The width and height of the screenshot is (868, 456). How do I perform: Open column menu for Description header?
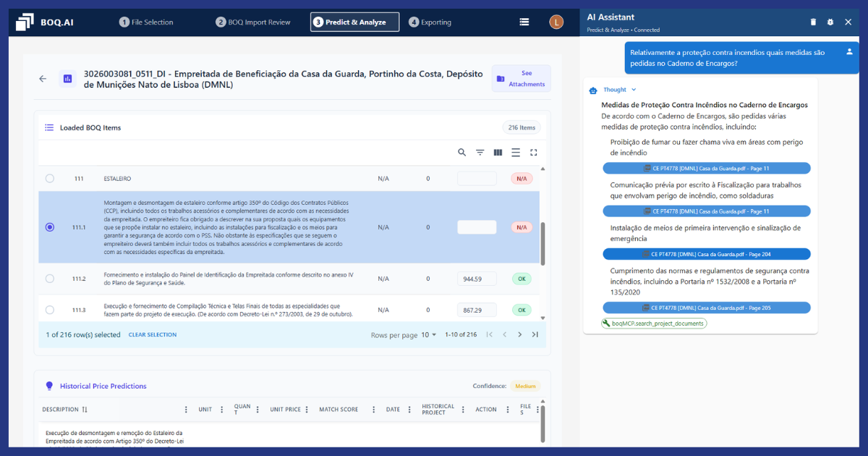pos(186,410)
